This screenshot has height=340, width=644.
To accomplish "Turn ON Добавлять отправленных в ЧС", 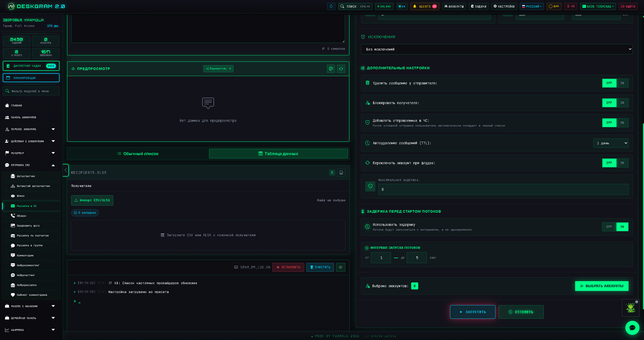I will coord(622,122).
